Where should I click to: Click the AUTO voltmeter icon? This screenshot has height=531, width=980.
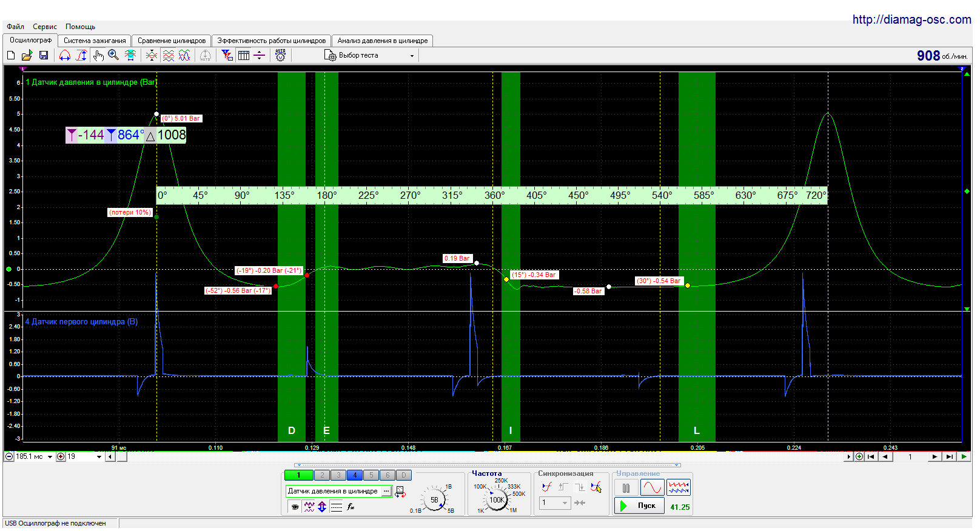[280, 55]
